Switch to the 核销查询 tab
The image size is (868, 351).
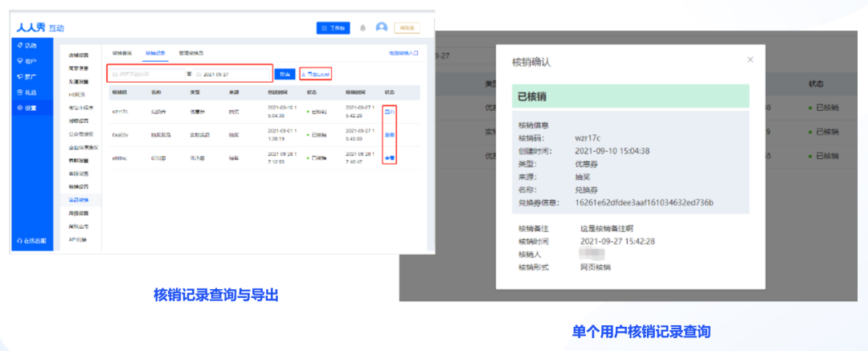(122, 53)
